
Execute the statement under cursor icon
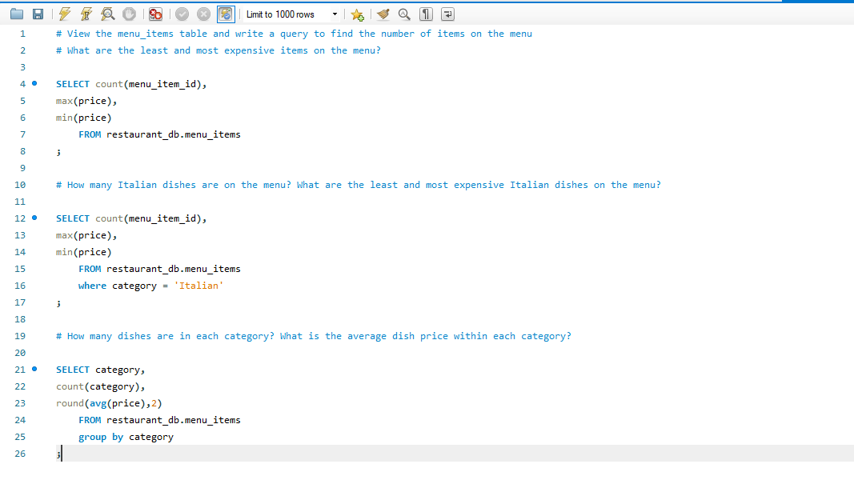[85, 14]
